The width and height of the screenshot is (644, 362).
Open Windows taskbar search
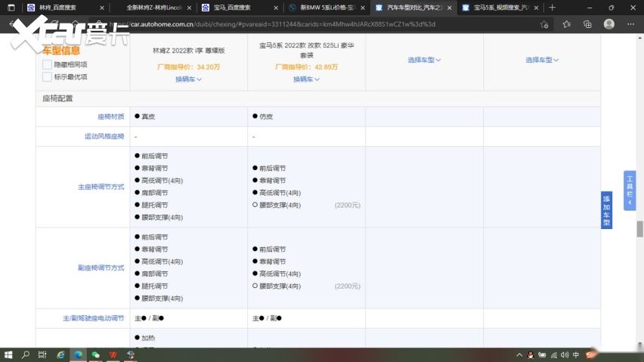(x=26, y=355)
